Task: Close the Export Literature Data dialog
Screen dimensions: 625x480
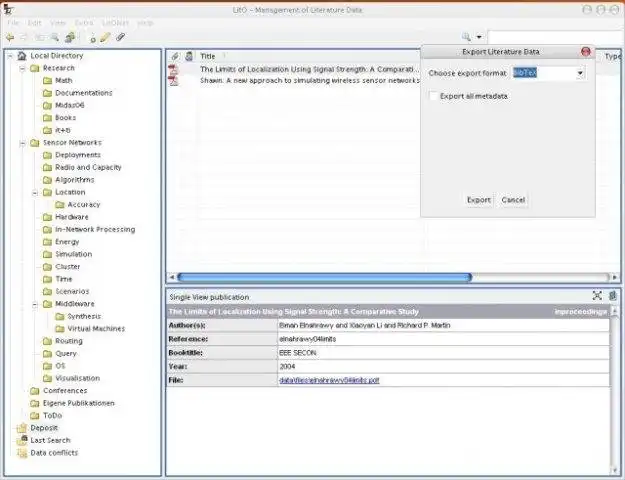Action: point(586,51)
